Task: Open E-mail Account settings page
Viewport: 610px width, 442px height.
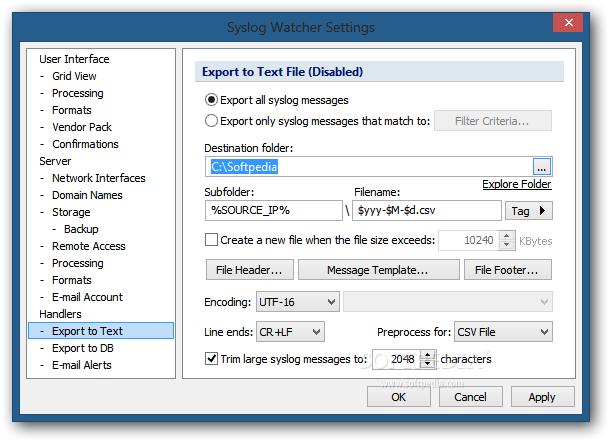Action: (88, 297)
